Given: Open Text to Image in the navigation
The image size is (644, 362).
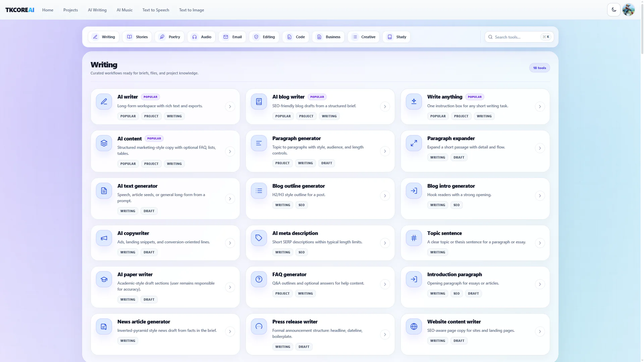Looking at the screenshot, I should tap(192, 10).
